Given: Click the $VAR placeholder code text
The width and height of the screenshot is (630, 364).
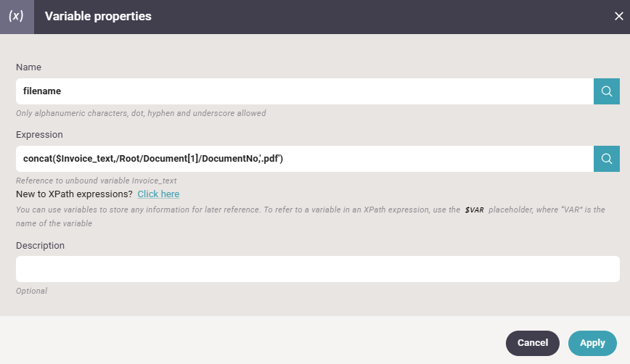Looking at the screenshot, I should click(x=474, y=210).
